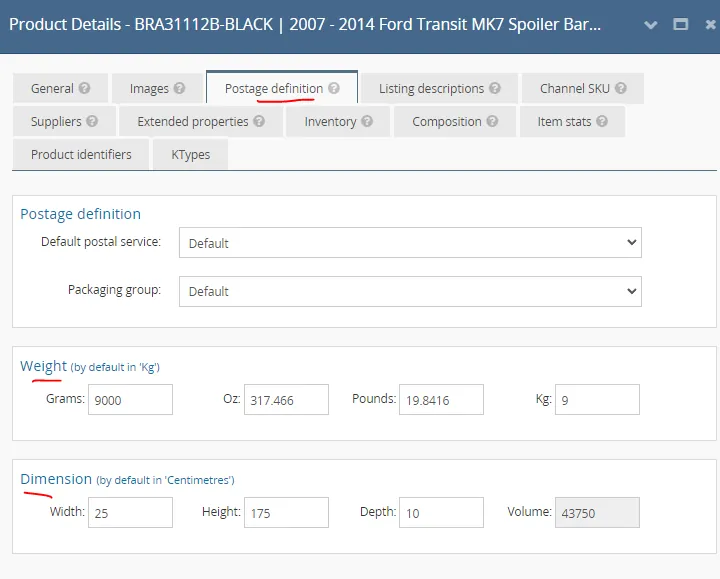
Task: Open help icon beside General tab
Action: click(84, 88)
